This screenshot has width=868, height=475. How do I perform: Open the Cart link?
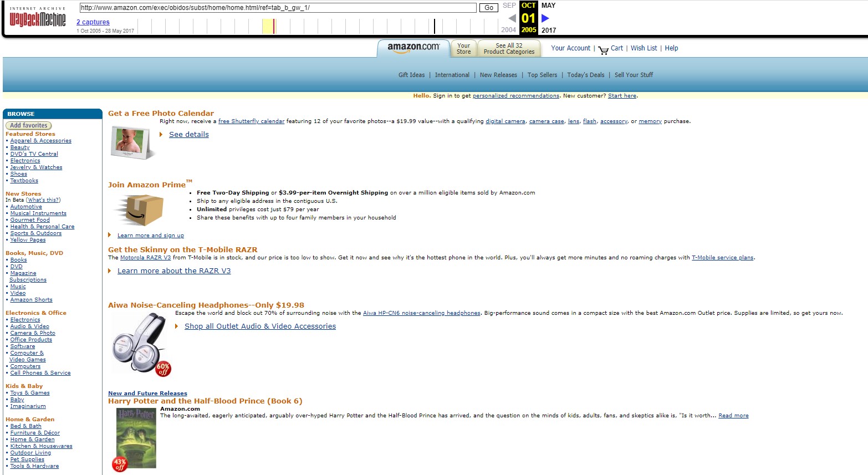pos(617,48)
